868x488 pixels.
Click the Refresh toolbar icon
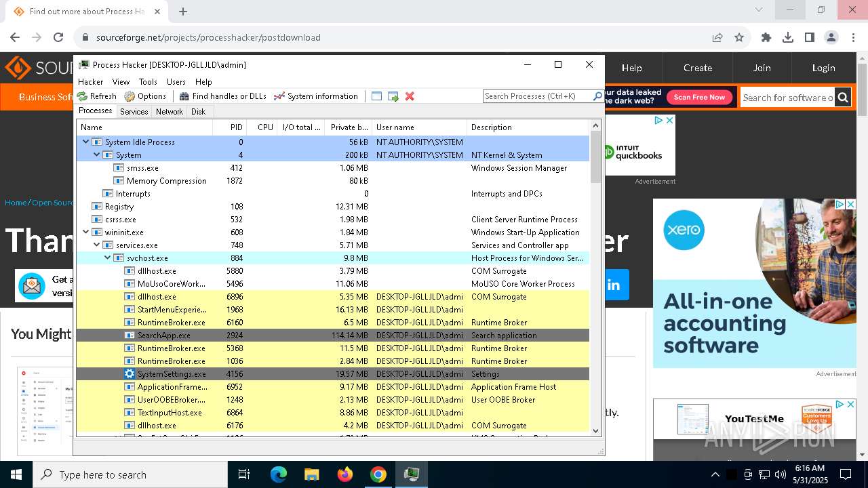click(83, 96)
